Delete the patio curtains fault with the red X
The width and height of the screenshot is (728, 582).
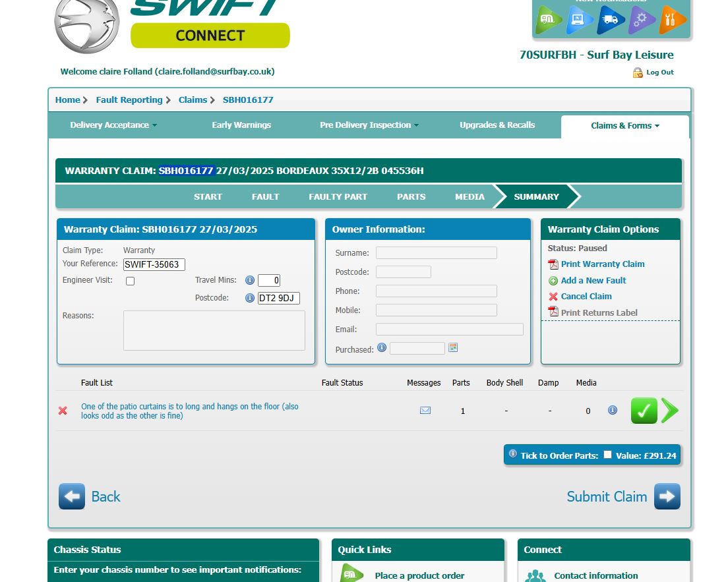(x=63, y=411)
